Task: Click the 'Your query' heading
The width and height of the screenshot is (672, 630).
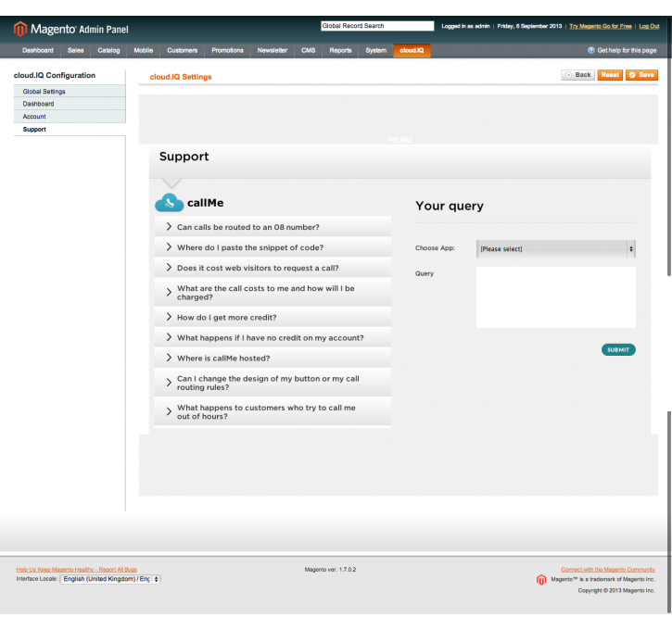Action: [x=450, y=206]
